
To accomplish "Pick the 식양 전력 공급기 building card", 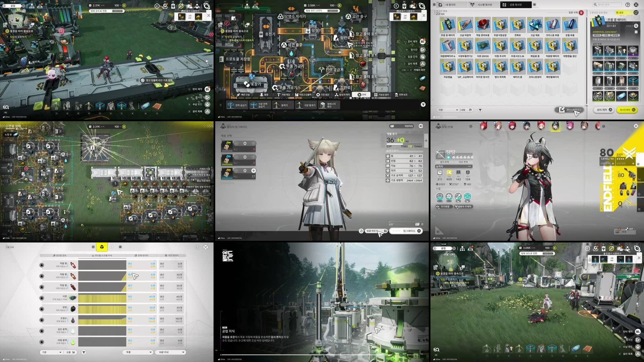I will click(x=260, y=105).
